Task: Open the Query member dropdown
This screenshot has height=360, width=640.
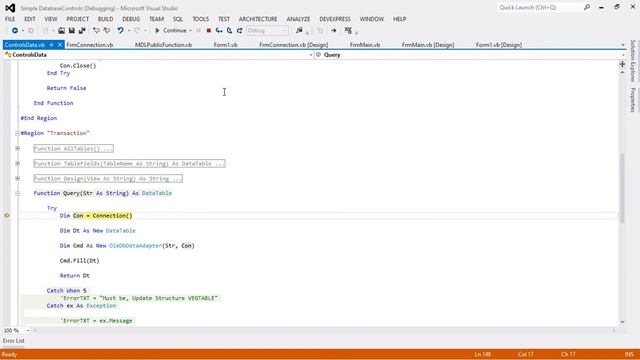Action: [623, 55]
